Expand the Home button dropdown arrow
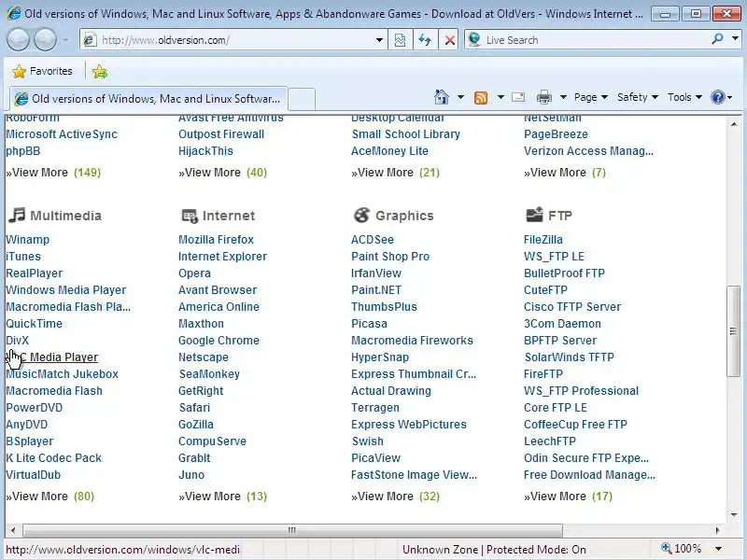The image size is (747, 560). (460, 97)
